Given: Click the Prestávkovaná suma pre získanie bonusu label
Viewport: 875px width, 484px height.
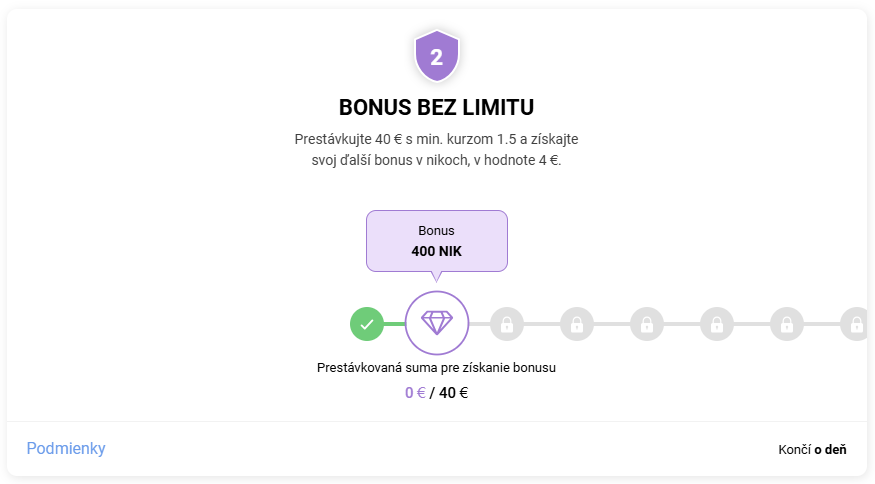Looking at the screenshot, I should pyautogui.click(x=436, y=368).
